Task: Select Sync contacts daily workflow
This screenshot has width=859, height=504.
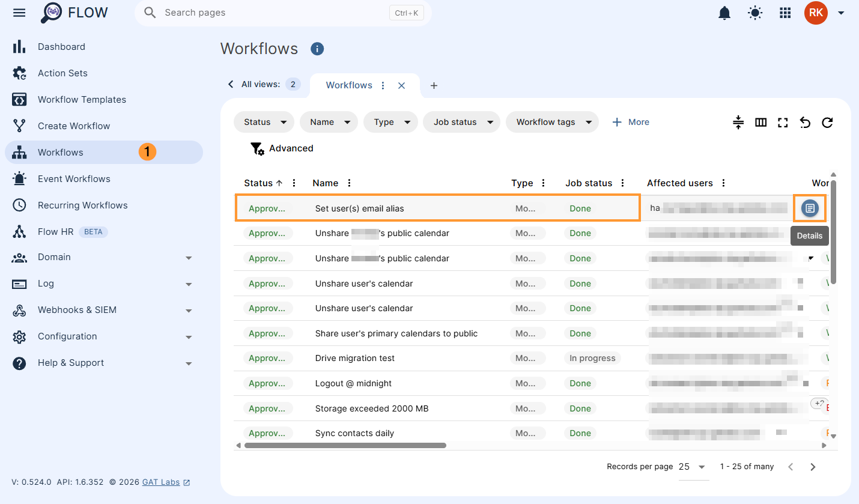Action: 354,433
